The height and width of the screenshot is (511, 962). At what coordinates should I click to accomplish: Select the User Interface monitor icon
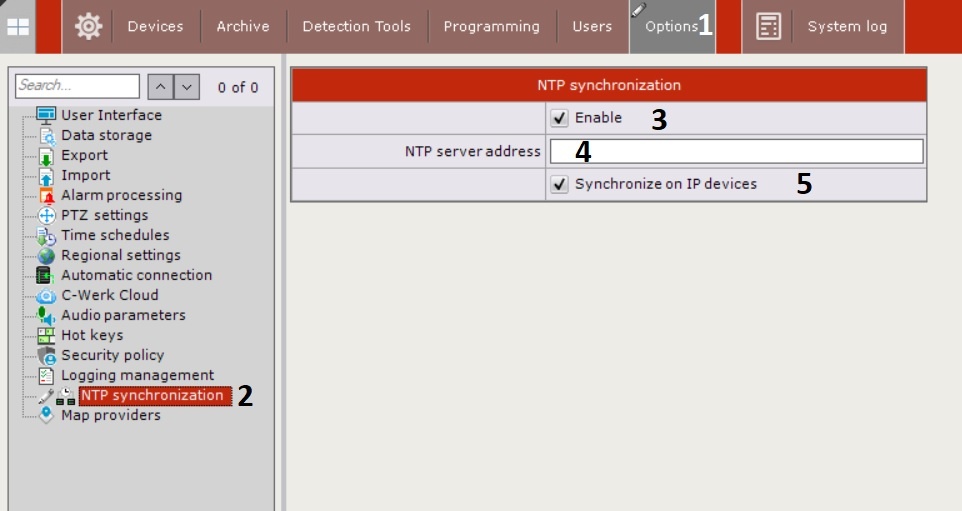(x=46, y=115)
